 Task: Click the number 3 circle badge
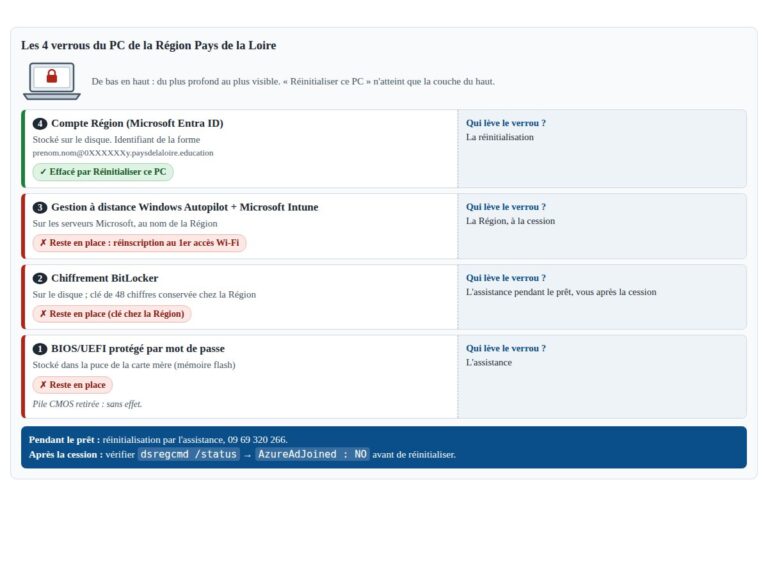40,208
